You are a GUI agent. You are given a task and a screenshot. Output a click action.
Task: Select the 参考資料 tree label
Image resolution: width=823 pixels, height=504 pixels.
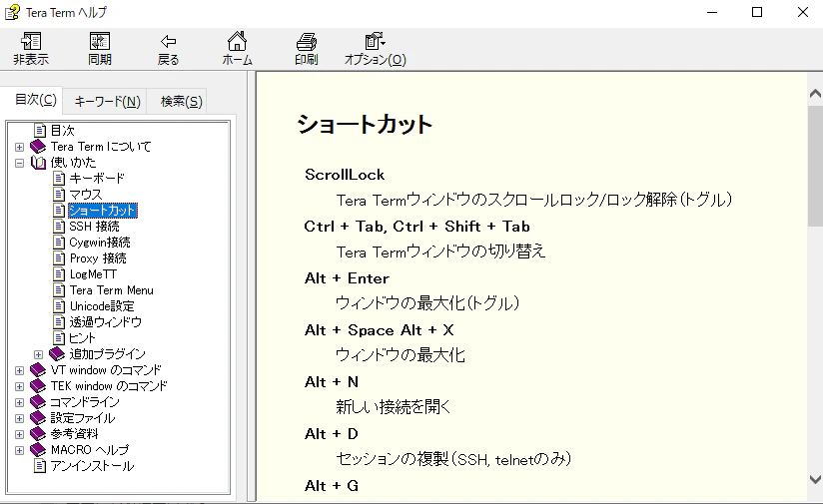74,434
